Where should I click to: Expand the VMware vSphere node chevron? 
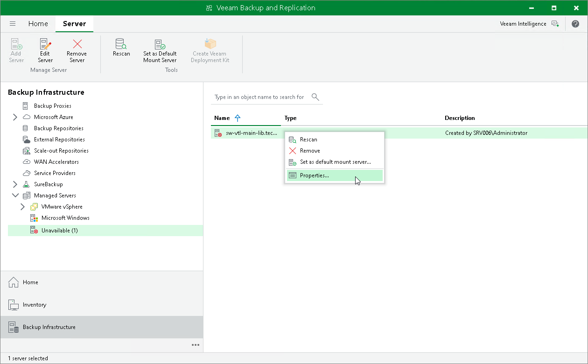22,207
